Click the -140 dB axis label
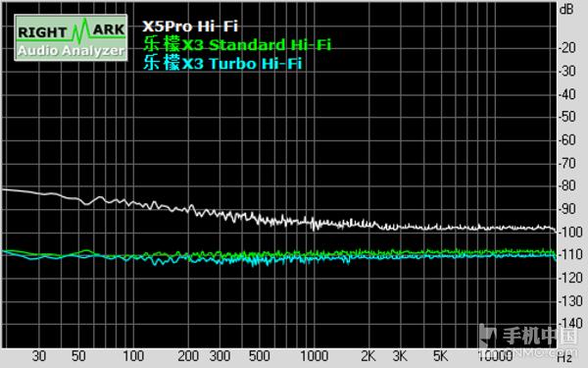 coord(570,323)
